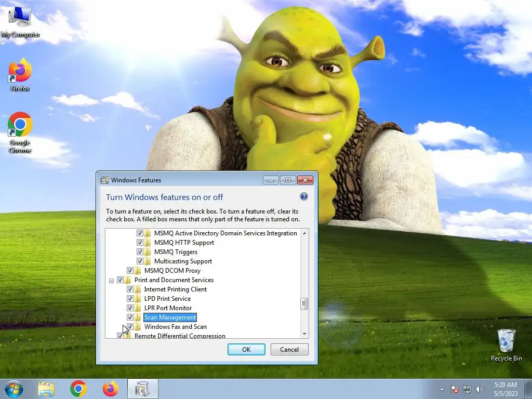Open the volume speaker tray icon
Screen dimensions: 532x399
480,389
